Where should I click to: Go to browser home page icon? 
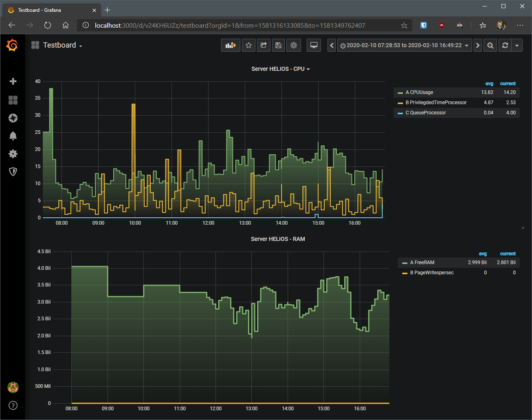click(66, 25)
